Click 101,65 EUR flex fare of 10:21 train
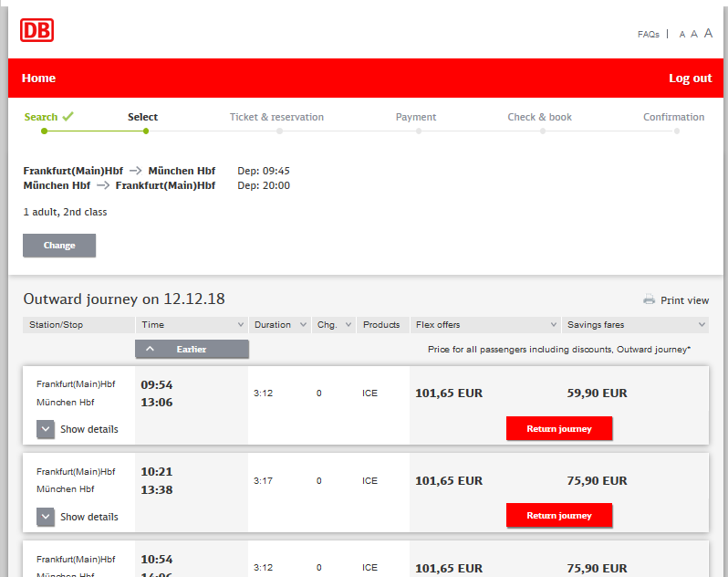 (x=449, y=480)
